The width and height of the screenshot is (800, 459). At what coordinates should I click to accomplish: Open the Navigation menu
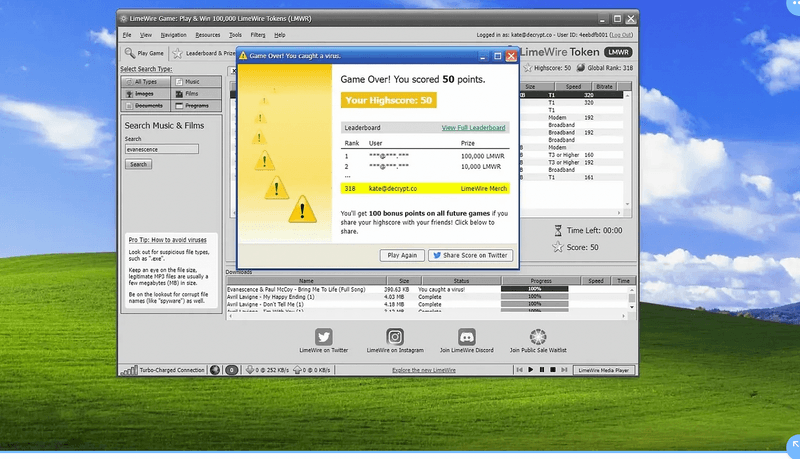coord(173,35)
